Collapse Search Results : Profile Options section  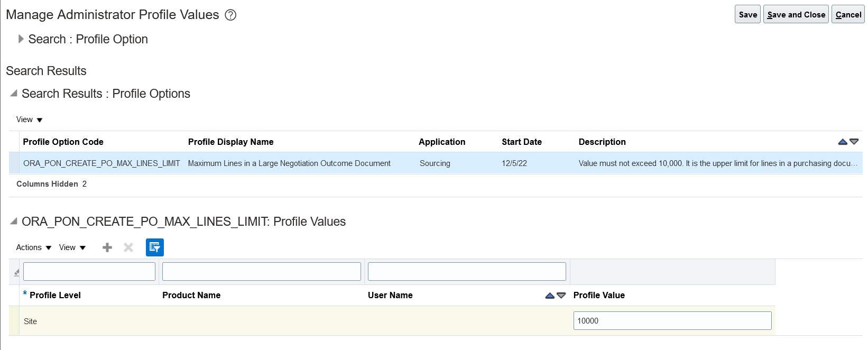click(x=14, y=94)
